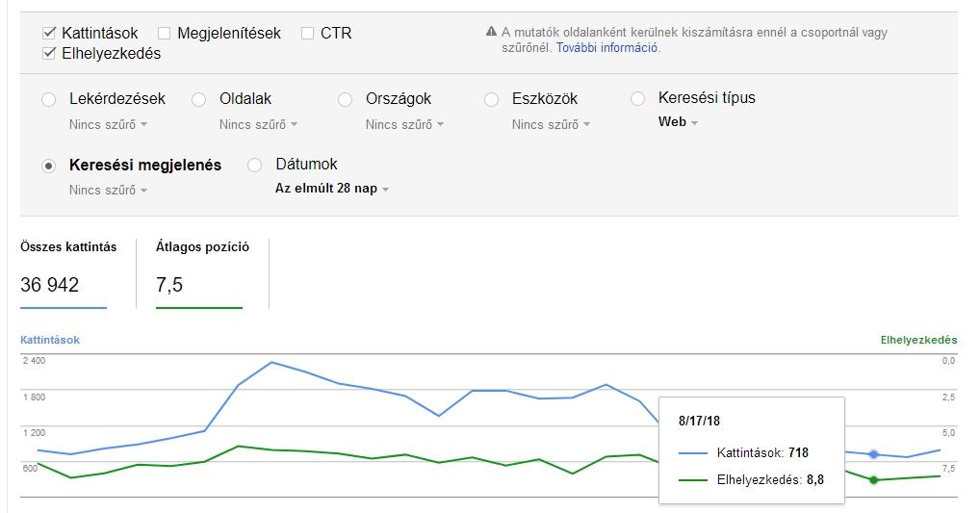980x513 pixels.
Task: Open the filter dropdown under Lekérdezések
Action: (108, 124)
